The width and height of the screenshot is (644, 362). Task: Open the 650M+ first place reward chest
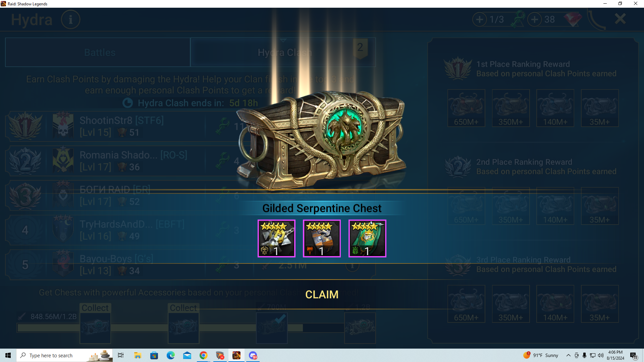click(x=466, y=108)
